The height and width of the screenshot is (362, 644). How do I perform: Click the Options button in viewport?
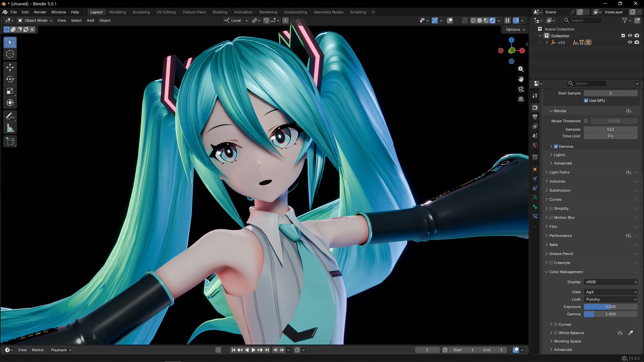tap(515, 29)
